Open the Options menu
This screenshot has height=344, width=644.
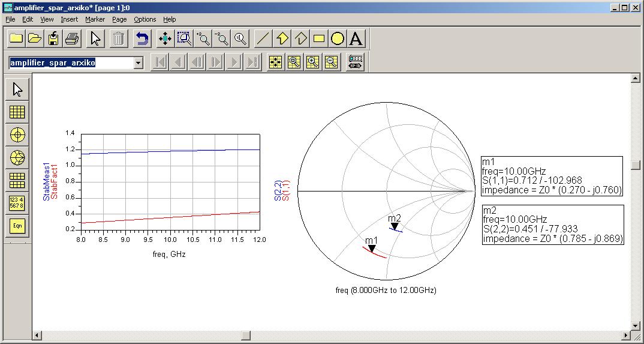point(145,19)
